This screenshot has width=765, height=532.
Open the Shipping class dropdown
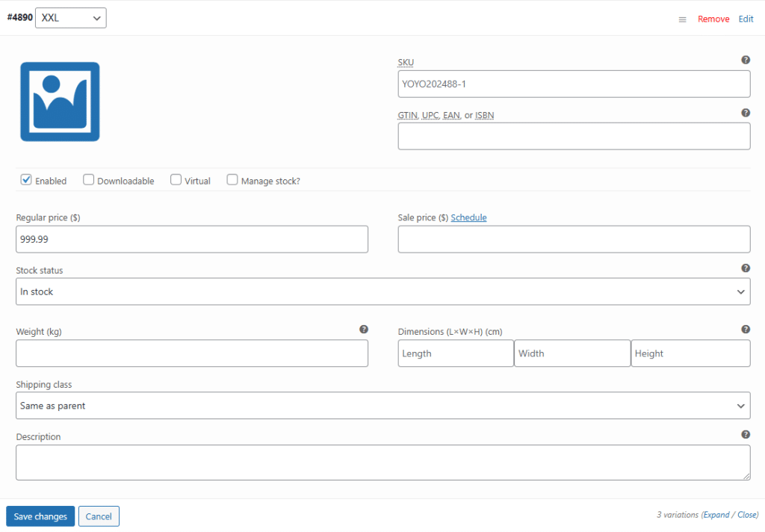click(x=383, y=406)
